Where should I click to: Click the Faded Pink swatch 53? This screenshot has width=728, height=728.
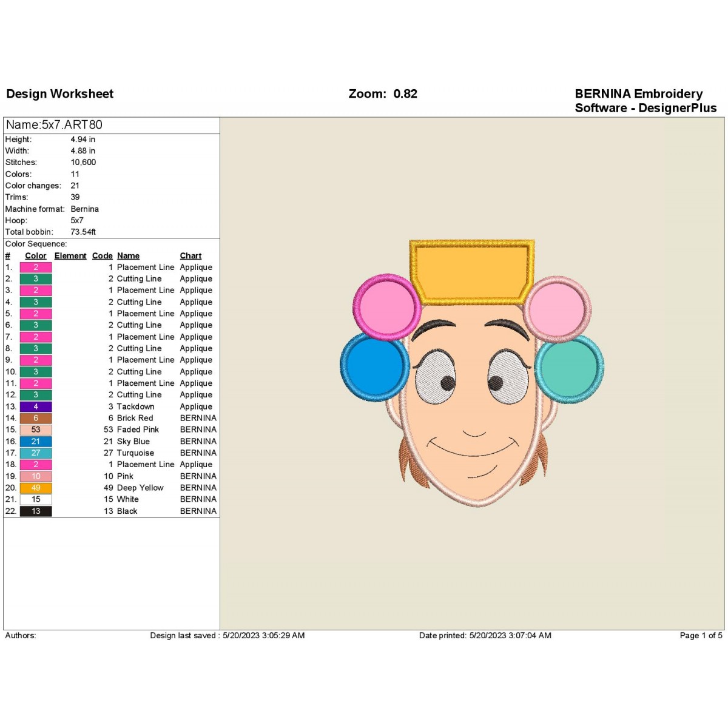(36, 430)
